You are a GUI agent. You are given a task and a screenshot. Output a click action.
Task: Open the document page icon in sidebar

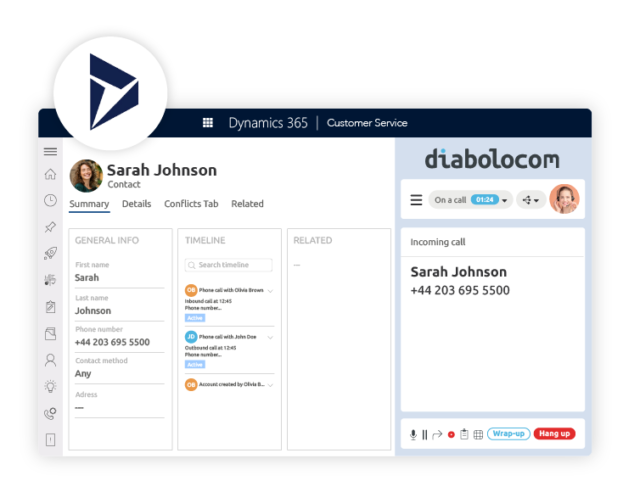(50, 334)
